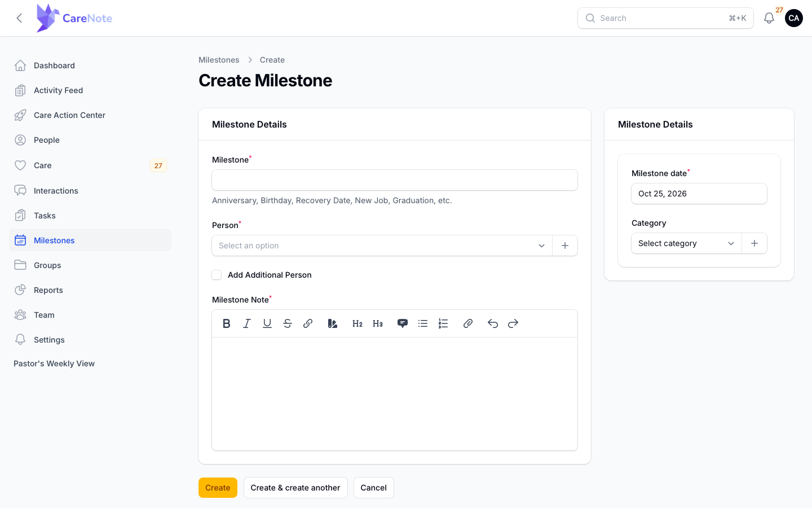812x508 pixels.
Task: Undo last edit in note editor
Action: tap(493, 323)
